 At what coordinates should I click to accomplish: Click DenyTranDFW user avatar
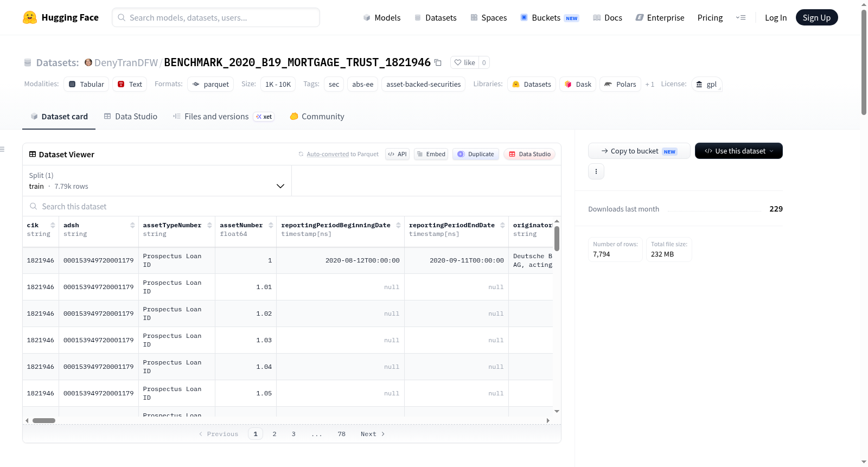88,62
